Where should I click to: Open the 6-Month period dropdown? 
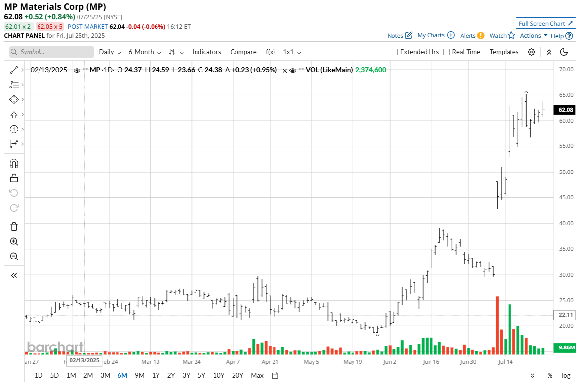tap(145, 52)
